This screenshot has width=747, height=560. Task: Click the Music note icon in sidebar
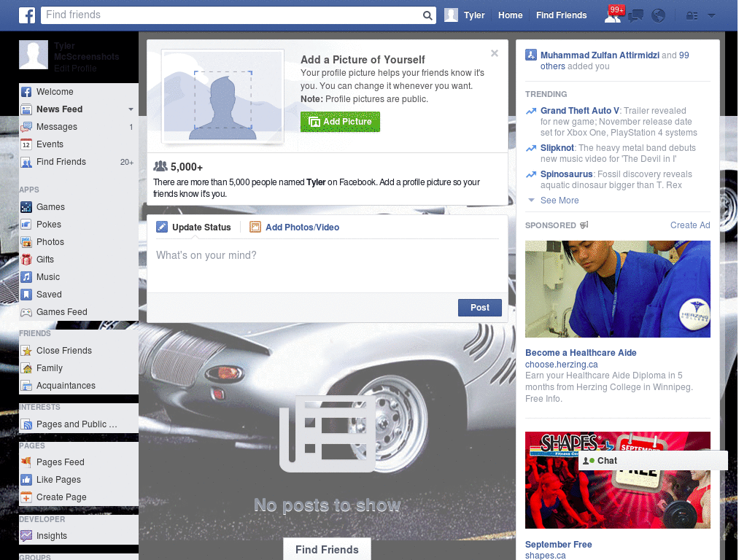click(26, 277)
